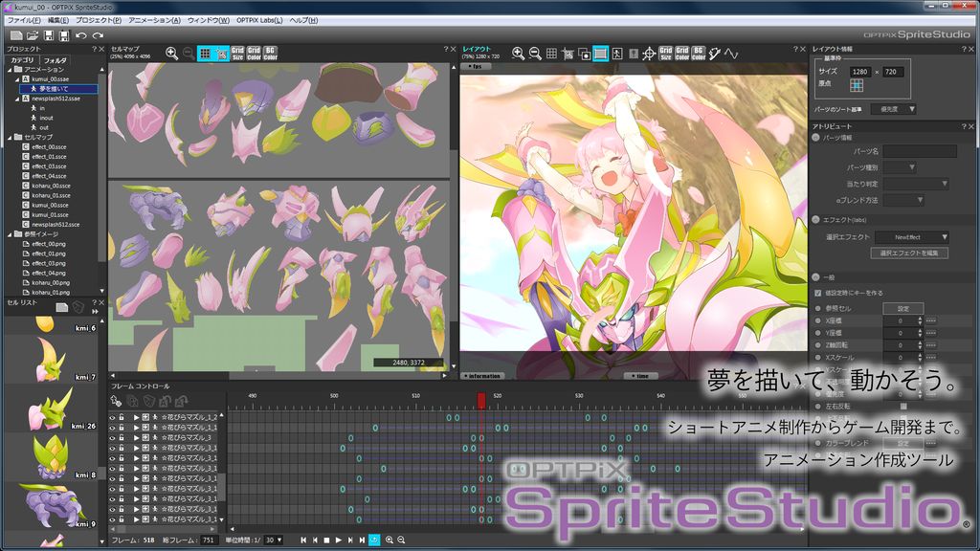
Task: Click the curve editor icon in Layout toolbar
Action: [x=731, y=54]
